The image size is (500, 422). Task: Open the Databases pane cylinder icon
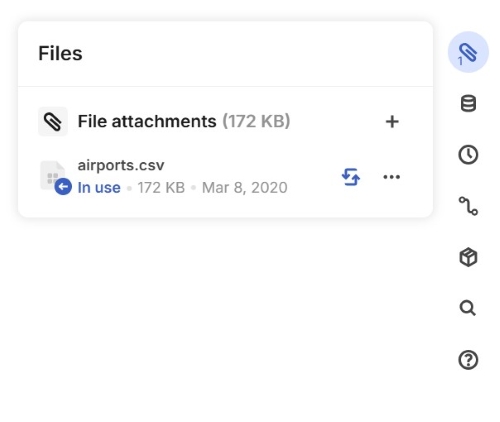[x=468, y=103]
